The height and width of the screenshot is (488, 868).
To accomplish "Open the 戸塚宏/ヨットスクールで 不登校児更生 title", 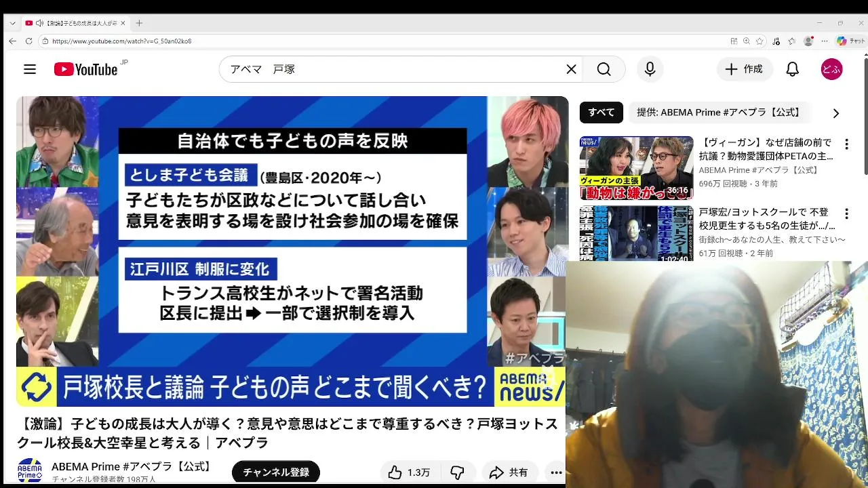I will pyautogui.click(x=767, y=219).
